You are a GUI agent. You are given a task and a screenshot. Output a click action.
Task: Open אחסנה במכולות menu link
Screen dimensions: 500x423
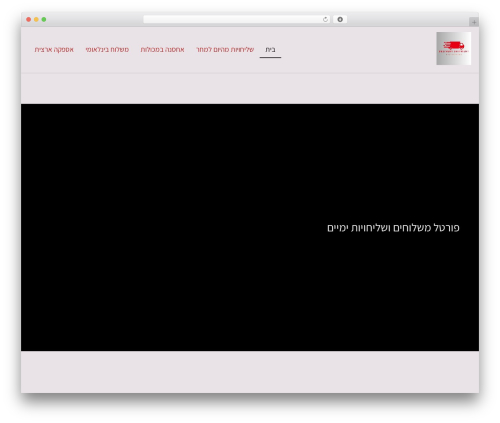point(162,50)
